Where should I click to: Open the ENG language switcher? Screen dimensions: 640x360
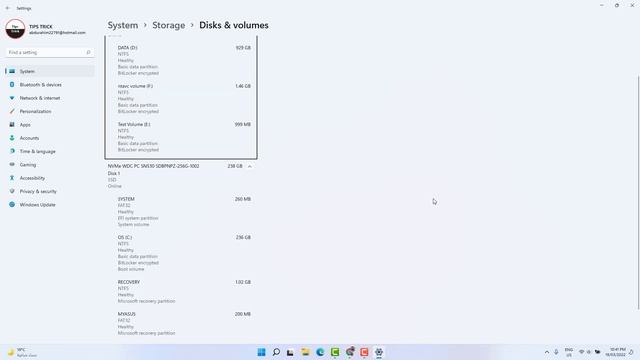(x=569, y=352)
